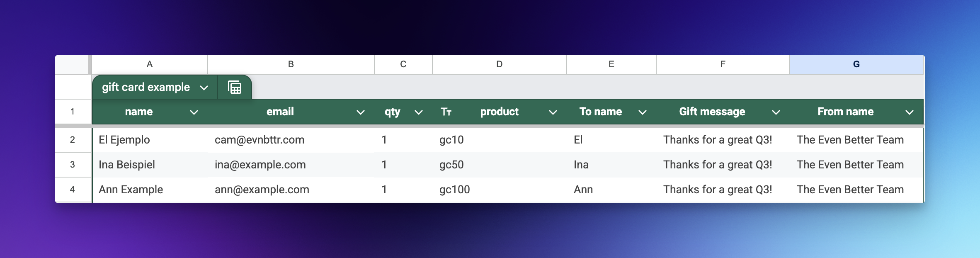This screenshot has height=258, width=980.
Task: Select column C header
Action: pos(403,64)
